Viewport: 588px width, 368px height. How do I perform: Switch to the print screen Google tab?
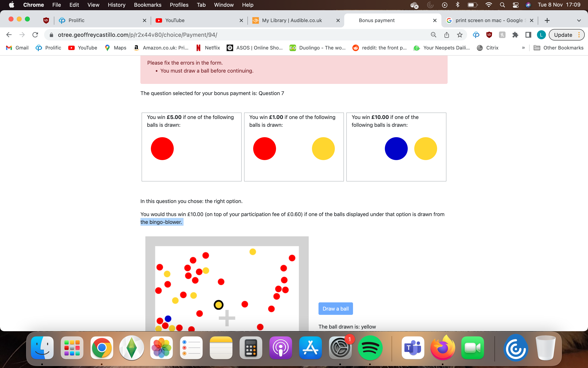[490, 20]
